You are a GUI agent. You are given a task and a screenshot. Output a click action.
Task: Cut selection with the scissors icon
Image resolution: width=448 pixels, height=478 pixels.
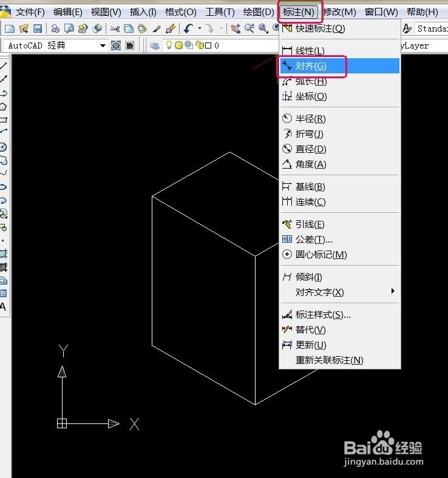[115, 29]
